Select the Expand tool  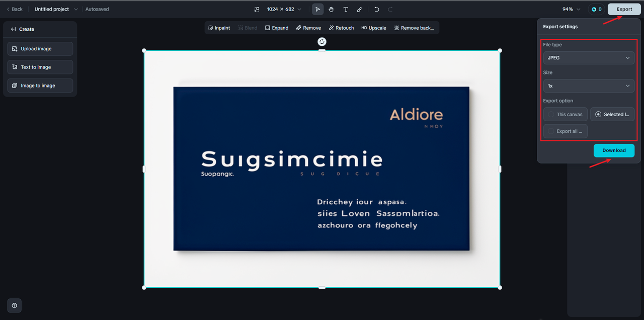pos(277,28)
